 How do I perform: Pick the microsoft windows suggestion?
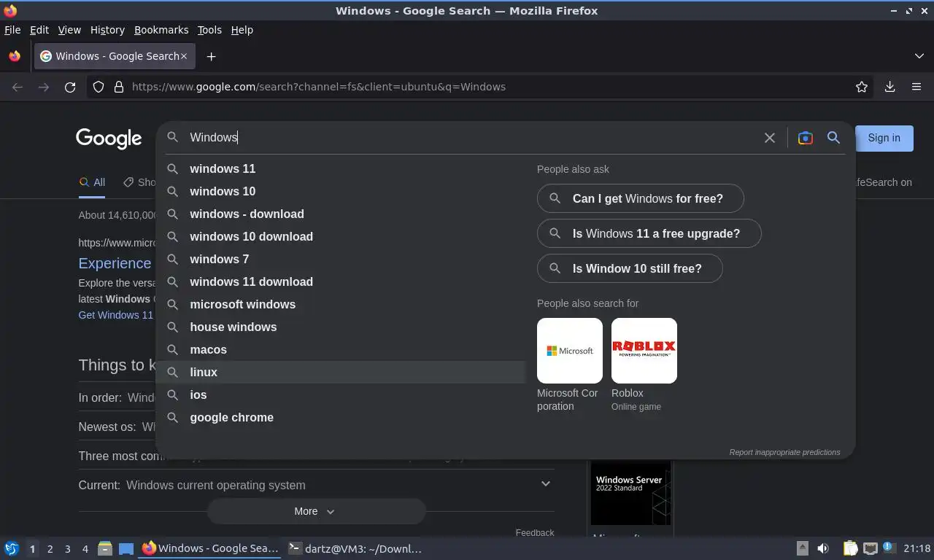(x=341, y=304)
